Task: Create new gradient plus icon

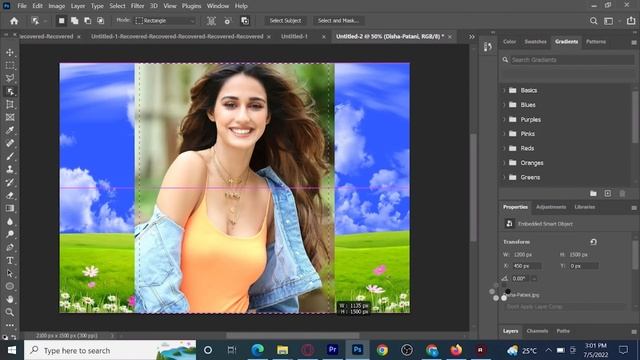Action: [608, 193]
